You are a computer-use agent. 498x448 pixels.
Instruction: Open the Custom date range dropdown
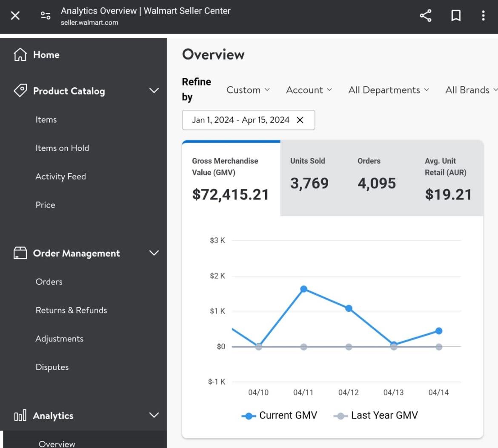pyautogui.click(x=248, y=90)
